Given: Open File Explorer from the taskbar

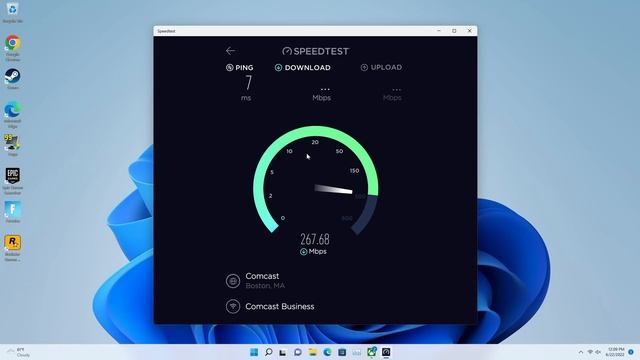Looking at the screenshot, I should point(313,352).
